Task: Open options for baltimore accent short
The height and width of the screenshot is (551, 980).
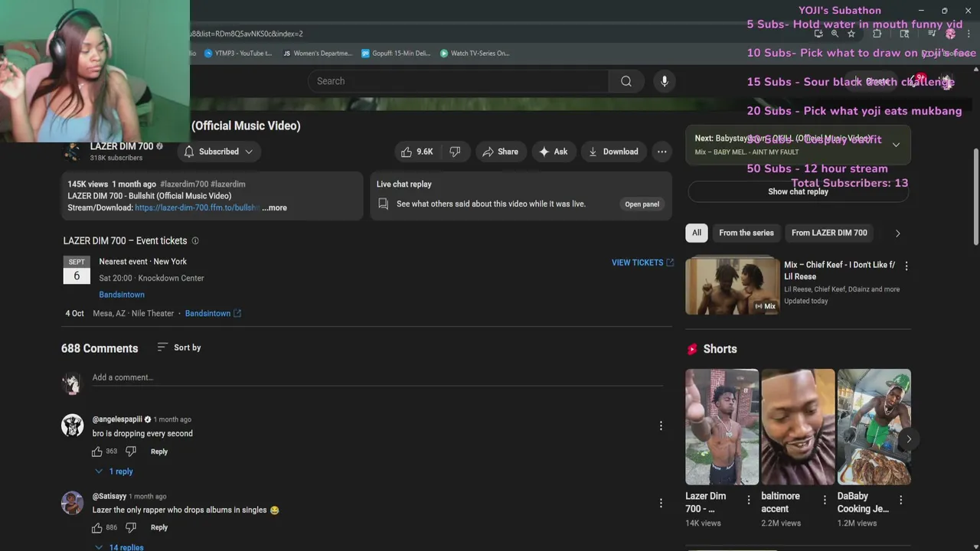Action: (x=825, y=500)
